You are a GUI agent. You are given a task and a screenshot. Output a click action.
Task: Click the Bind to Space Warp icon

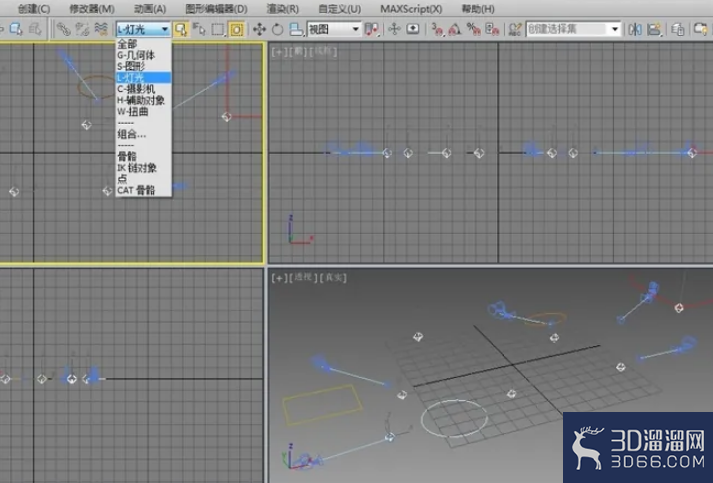[x=101, y=30]
